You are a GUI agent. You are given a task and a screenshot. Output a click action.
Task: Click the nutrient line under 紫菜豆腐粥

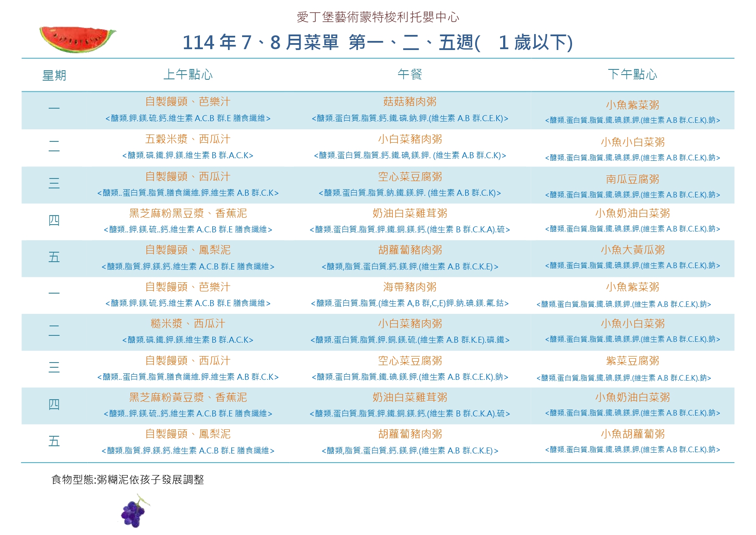click(624, 378)
